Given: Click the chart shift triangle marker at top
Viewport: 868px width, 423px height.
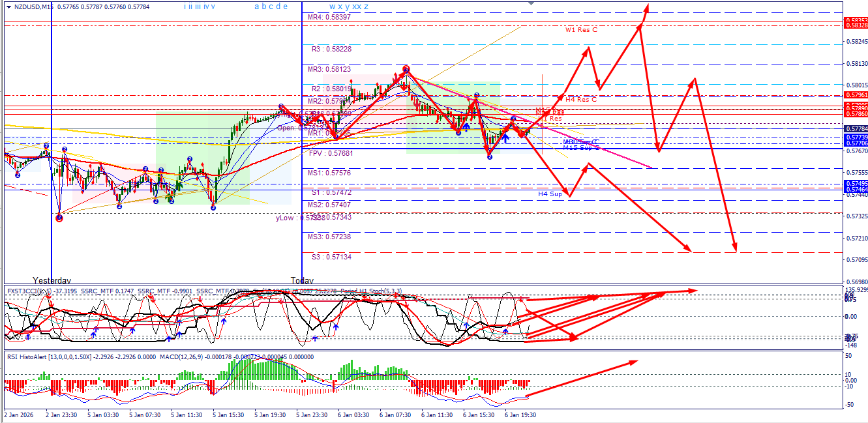Looking at the screenshot, I should tap(531, 3).
